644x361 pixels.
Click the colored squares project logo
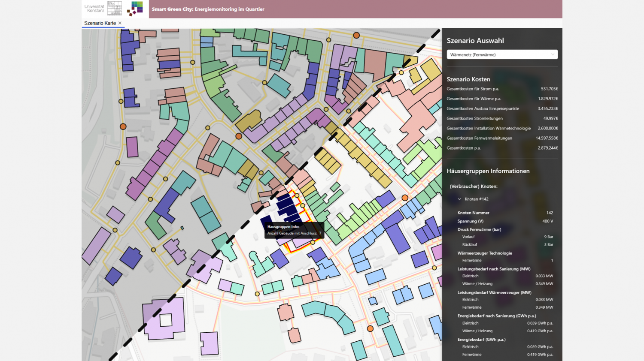[x=135, y=9]
